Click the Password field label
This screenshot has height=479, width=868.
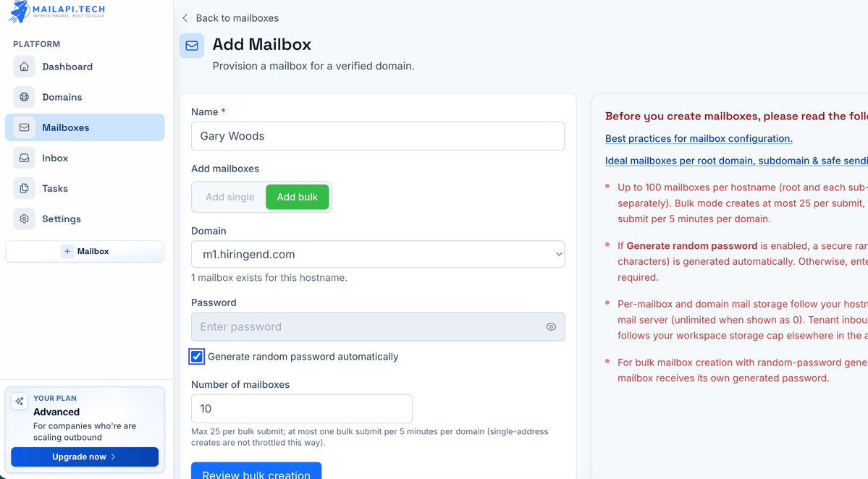coord(214,302)
